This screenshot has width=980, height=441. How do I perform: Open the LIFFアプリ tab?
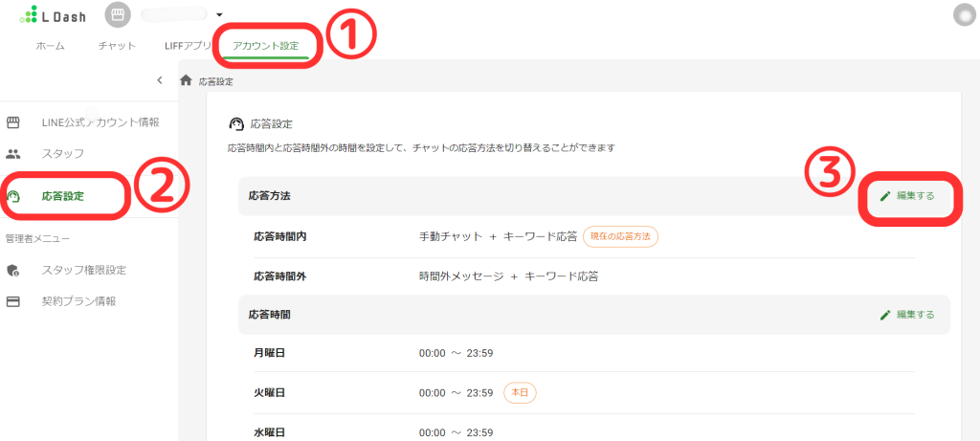188,46
